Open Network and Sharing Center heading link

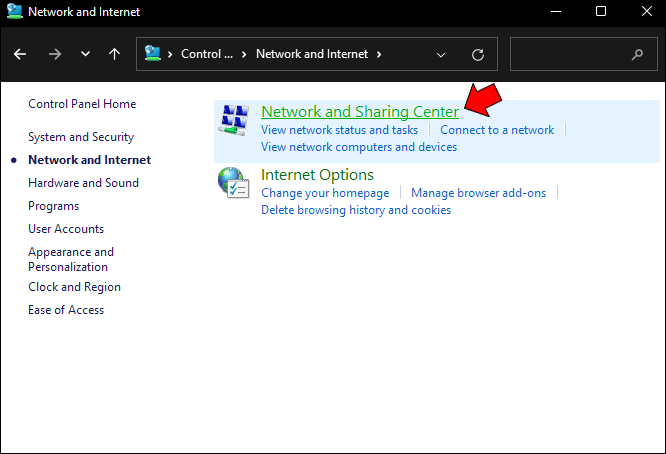[x=359, y=112]
